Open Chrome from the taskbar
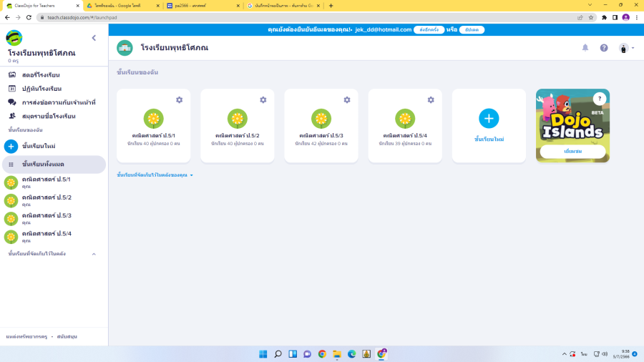The width and height of the screenshot is (644, 362). pos(322,354)
